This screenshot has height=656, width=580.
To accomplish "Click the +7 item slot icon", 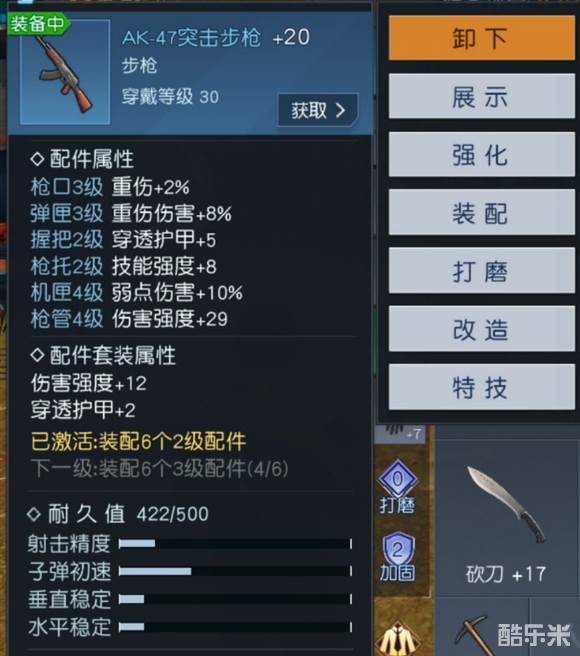I will click(x=400, y=433).
